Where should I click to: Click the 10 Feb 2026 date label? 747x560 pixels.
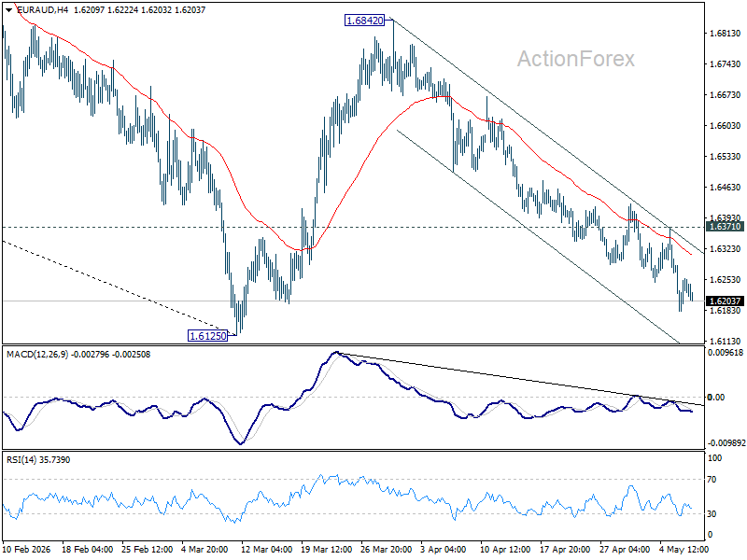(27, 549)
